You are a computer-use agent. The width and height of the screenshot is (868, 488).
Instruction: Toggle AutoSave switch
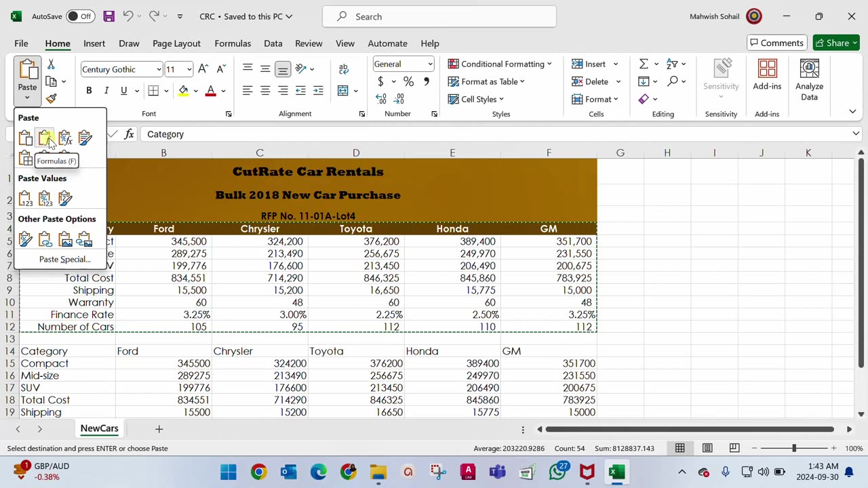[81, 16]
